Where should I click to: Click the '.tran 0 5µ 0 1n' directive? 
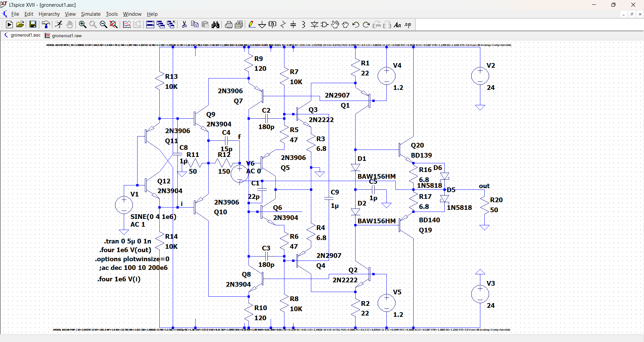click(127, 241)
